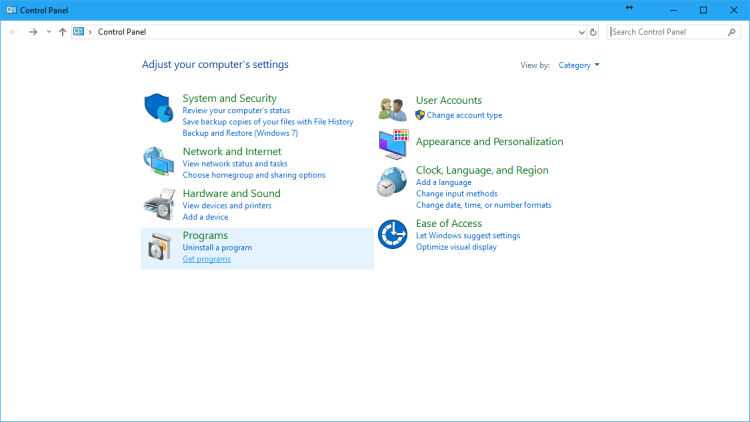Viewport: 750px width, 422px height.
Task: Click the Hardware and Sound printer icon
Action: point(159,204)
